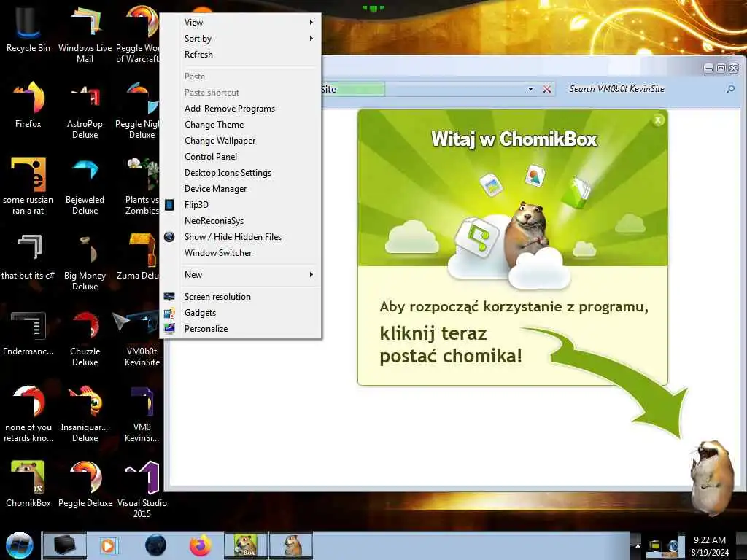Open the Peggle Deluxe desktop icon
Screen dimensions: 747x560
pos(85,483)
